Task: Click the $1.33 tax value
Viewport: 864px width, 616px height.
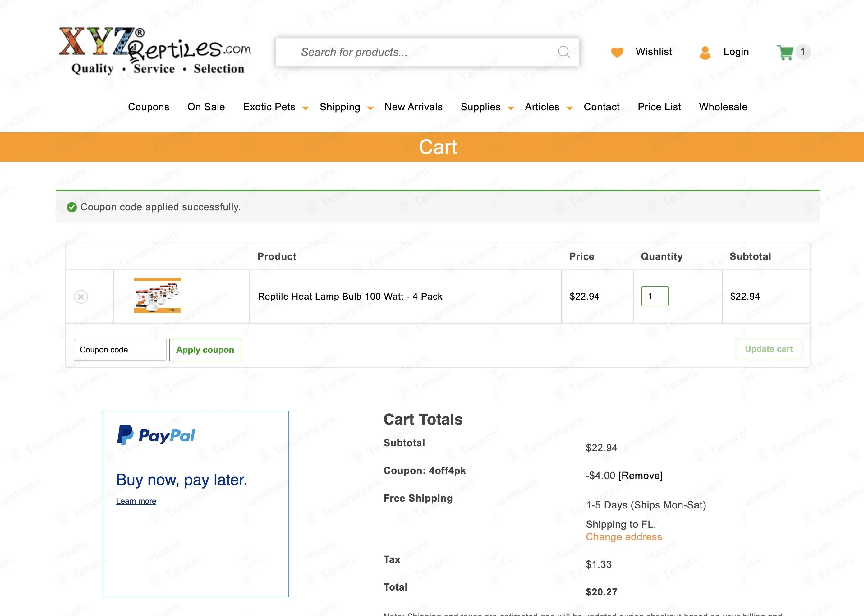Action: click(599, 564)
